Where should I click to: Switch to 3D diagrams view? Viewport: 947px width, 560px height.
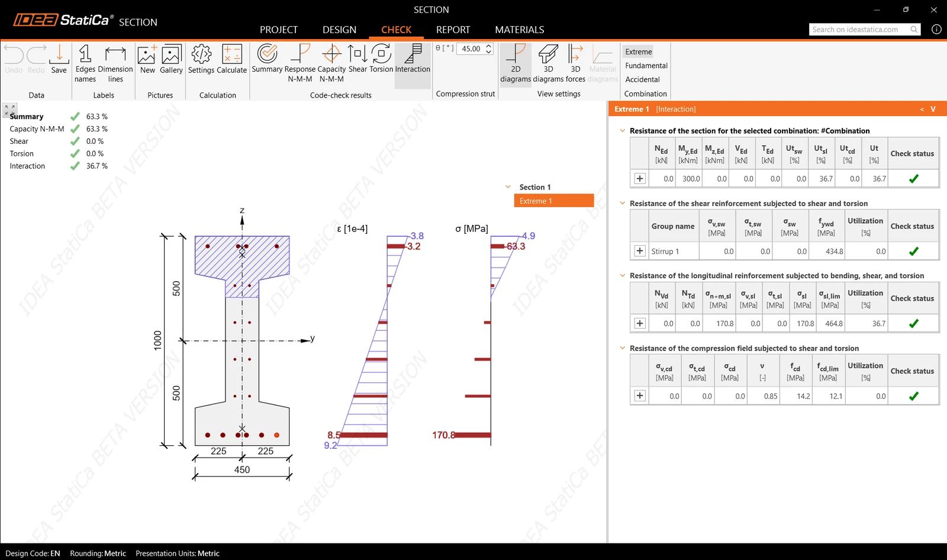click(x=548, y=63)
